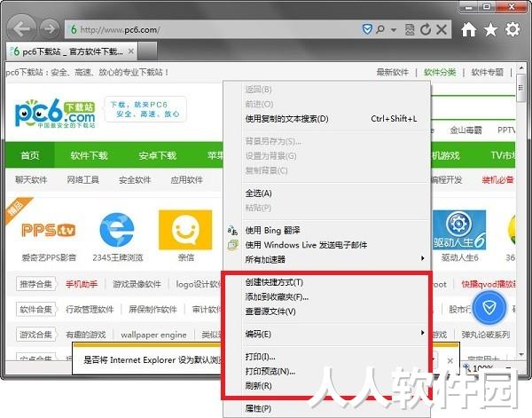This screenshot has width=532, height=418.
Task: Choose 使用 Bing 翻译 menu entry
Action: point(327,231)
